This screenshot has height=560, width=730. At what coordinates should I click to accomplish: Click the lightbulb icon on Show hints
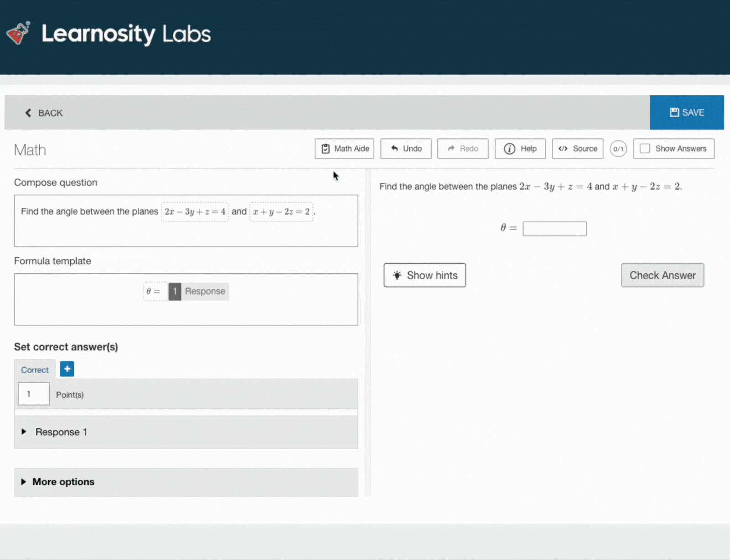coord(397,275)
